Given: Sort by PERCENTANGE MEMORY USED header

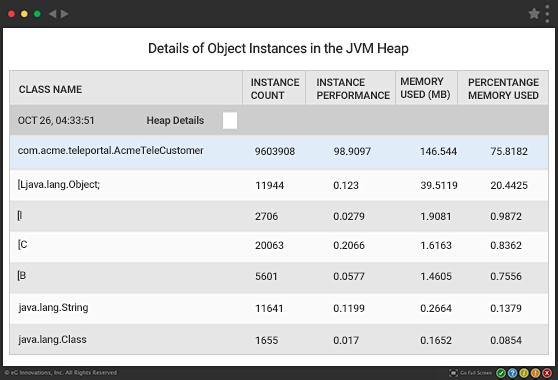Looking at the screenshot, I should (x=503, y=89).
